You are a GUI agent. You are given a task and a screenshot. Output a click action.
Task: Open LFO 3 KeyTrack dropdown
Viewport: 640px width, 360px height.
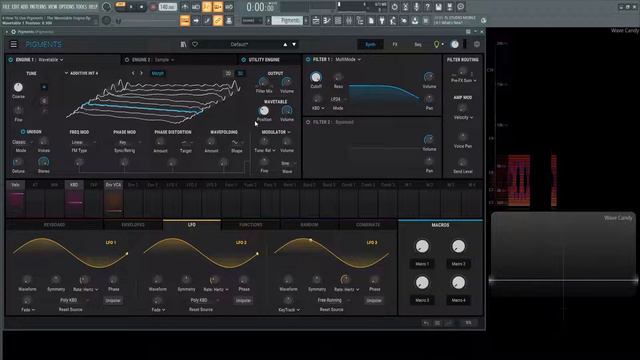[x=289, y=310]
